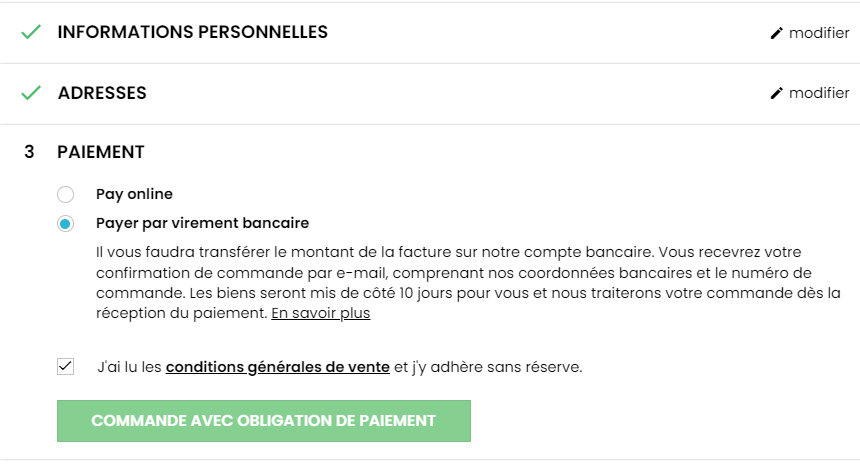The height and width of the screenshot is (470, 860).
Task: Open the En savoir plus link
Action: pyautogui.click(x=320, y=313)
